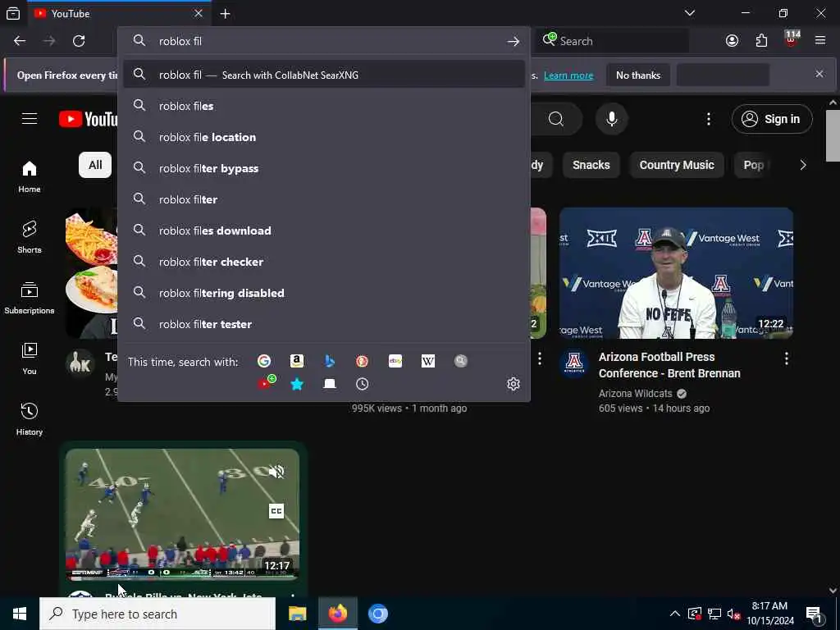Select suggestion 'roblox file location'

click(x=323, y=137)
